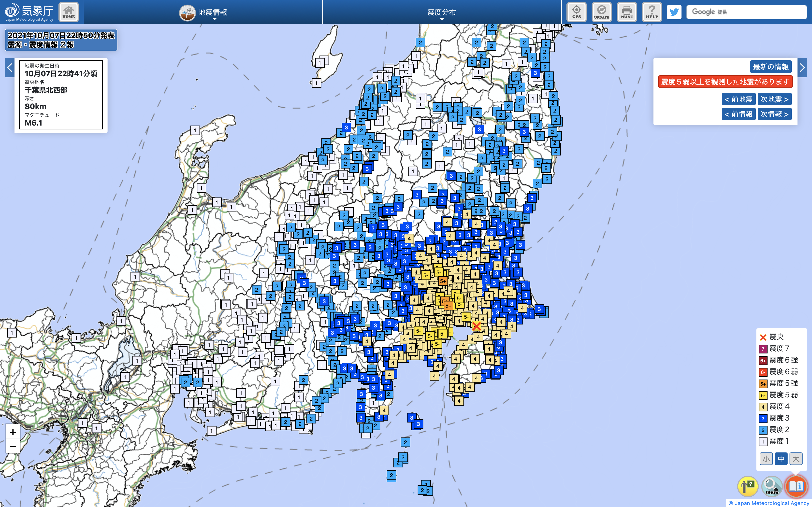Click 次地震 next earthquake button

(x=774, y=99)
